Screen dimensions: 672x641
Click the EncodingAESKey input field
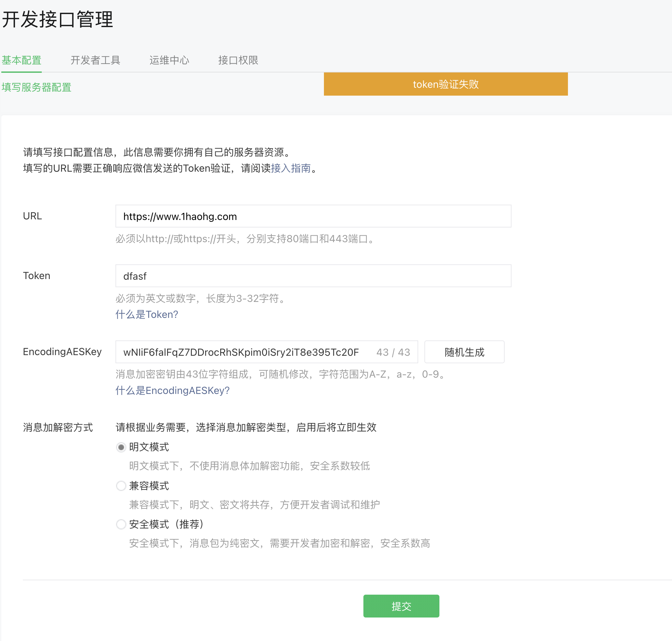pyautogui.click(x=239, y=352)
